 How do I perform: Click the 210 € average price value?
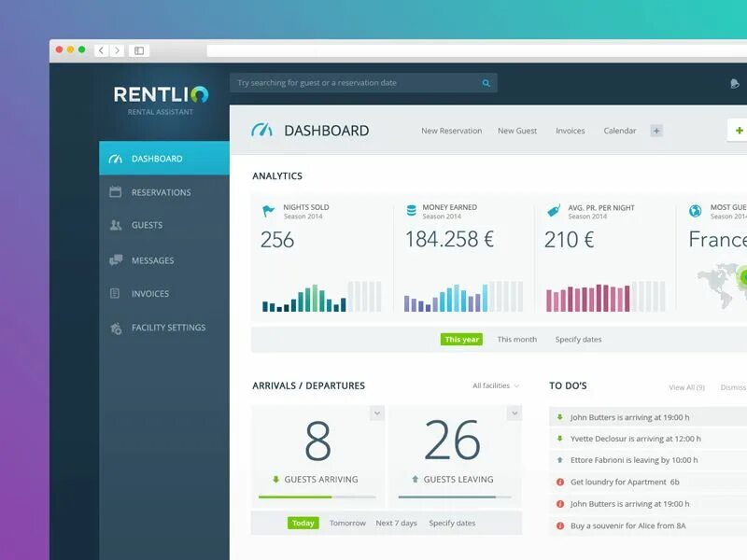point(569,240)
